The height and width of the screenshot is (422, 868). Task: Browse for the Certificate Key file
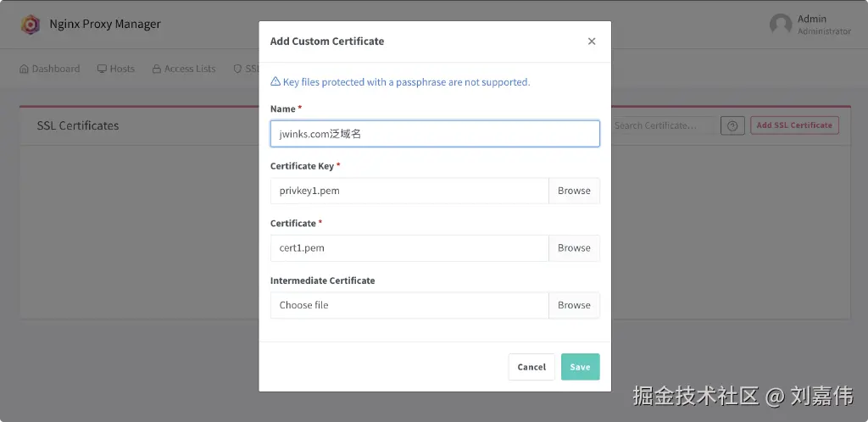point(574,191)
